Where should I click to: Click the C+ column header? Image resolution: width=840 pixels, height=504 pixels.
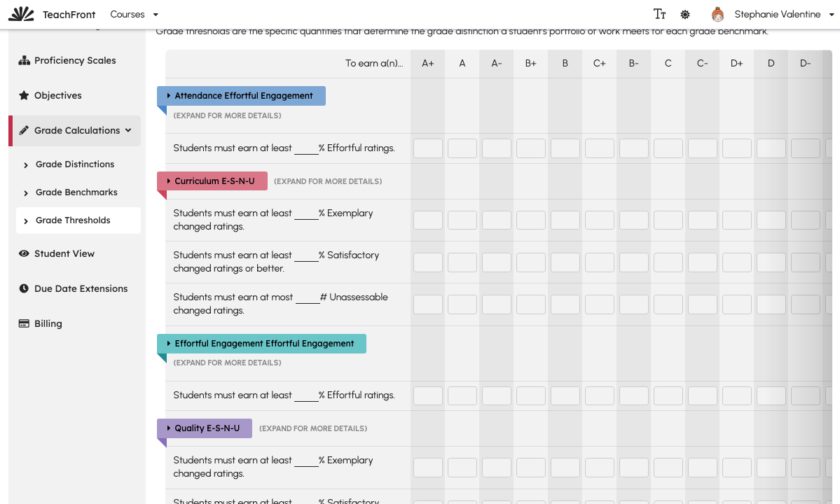[600, 63]
